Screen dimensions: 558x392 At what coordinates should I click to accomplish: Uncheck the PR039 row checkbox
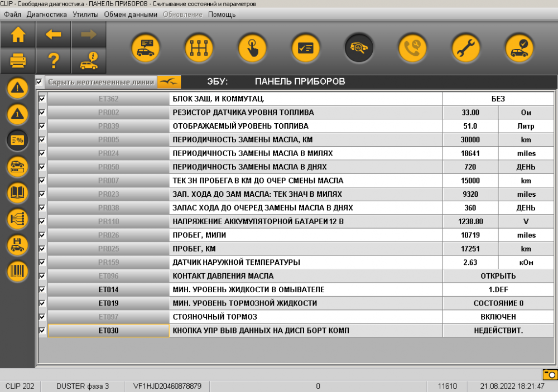click(x=42, y=126)
